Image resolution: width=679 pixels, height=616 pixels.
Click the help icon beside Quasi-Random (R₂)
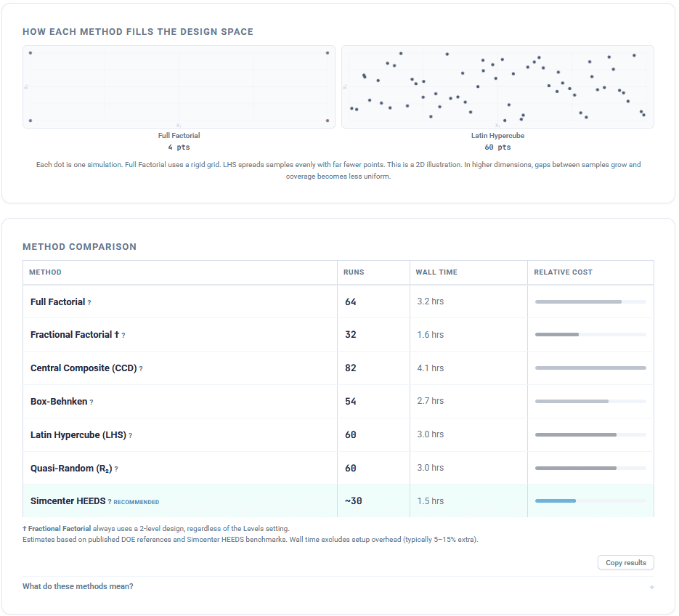pos(116,469)
